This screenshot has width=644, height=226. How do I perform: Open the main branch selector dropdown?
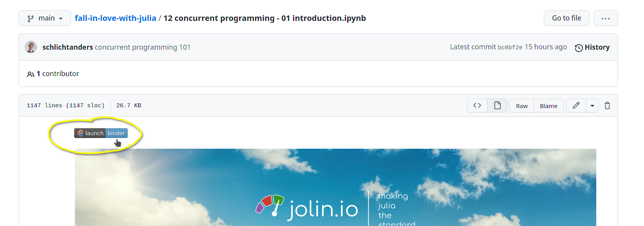[45, 18]
